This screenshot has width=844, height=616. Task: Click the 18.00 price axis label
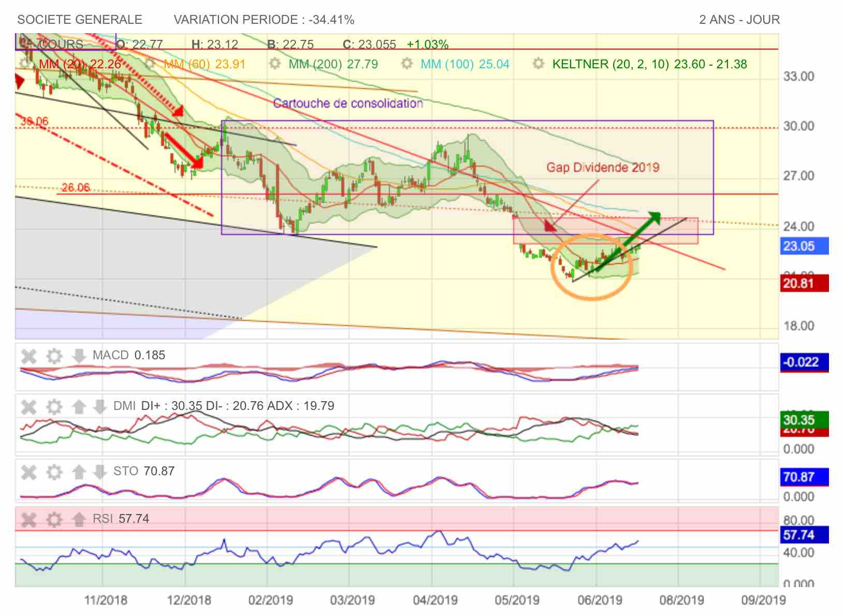[799, 326]
